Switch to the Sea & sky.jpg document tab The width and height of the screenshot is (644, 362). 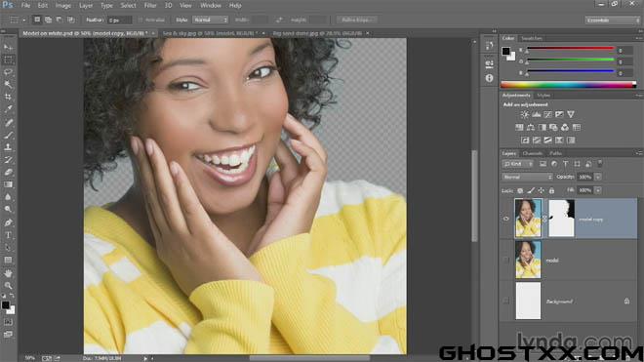[x=210, y=33]
